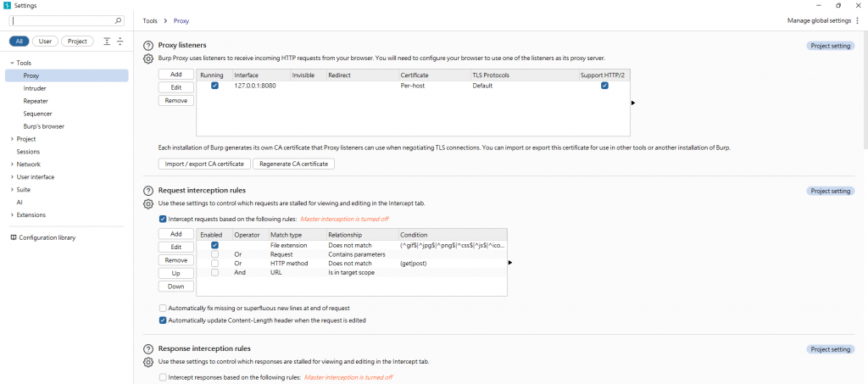Toggle automatically update Content-Length header
This screenshot has height=384, width=868.
tap(162, 320)
